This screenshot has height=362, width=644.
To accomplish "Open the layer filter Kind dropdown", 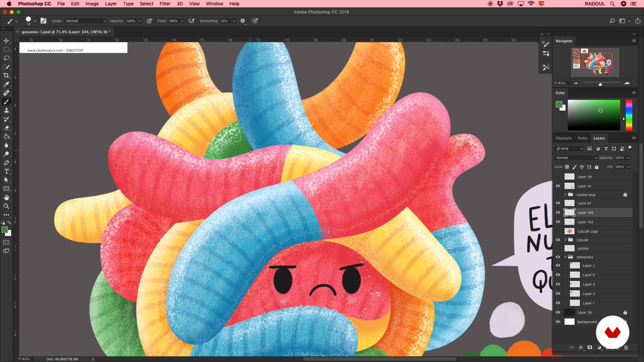I will coord(569,149).
